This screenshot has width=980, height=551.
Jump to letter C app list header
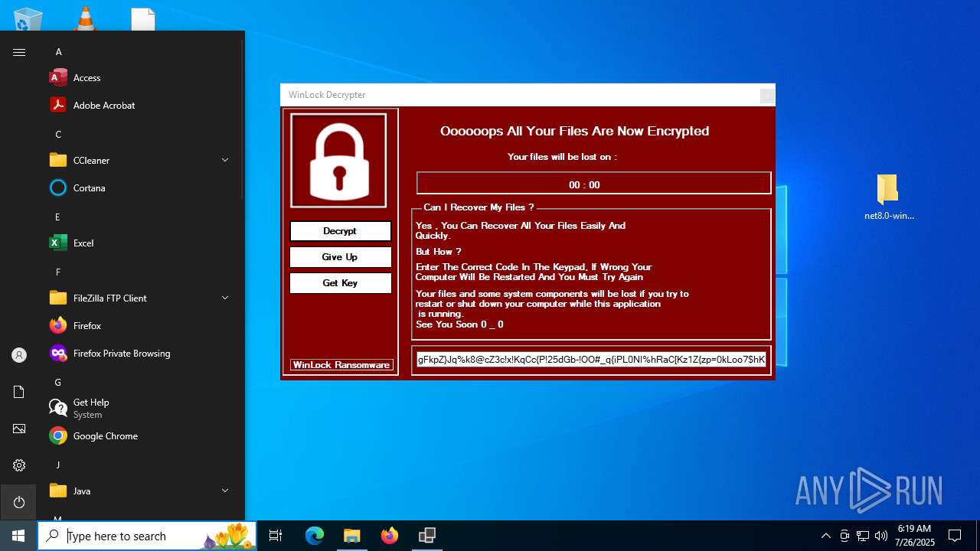[58, 135]
